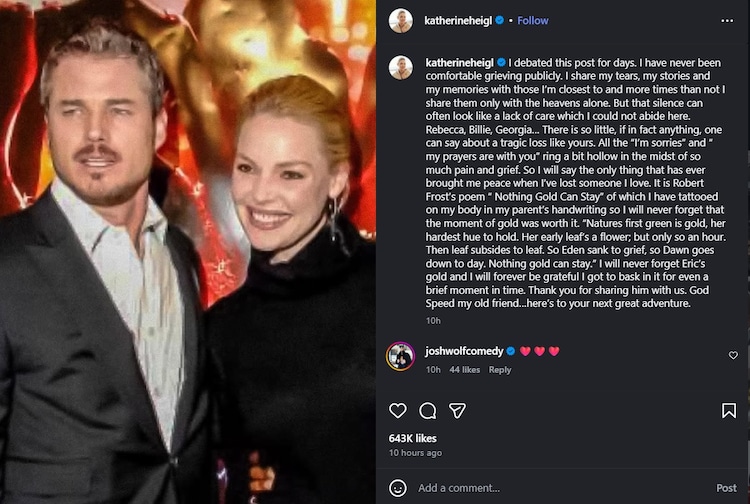This screenshot has width=750, height=504.
Task: Save the post with the bookmark icon
Action: click(729, 411)
